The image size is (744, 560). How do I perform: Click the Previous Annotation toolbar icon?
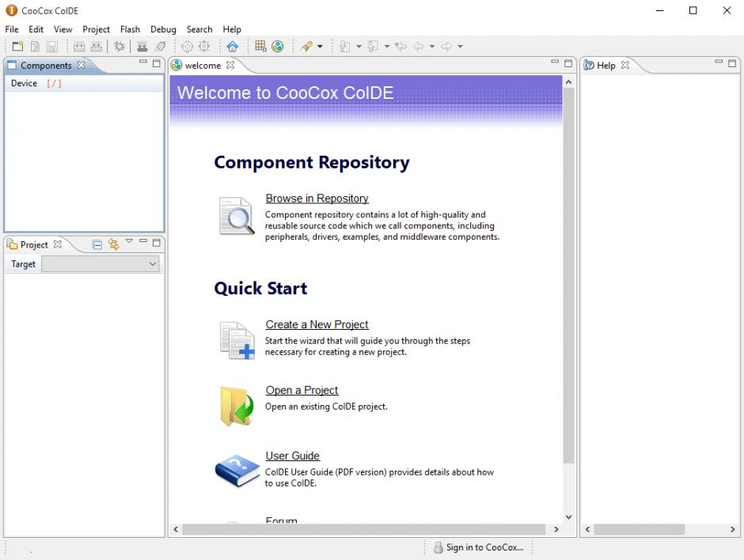(x=374, y=47)
